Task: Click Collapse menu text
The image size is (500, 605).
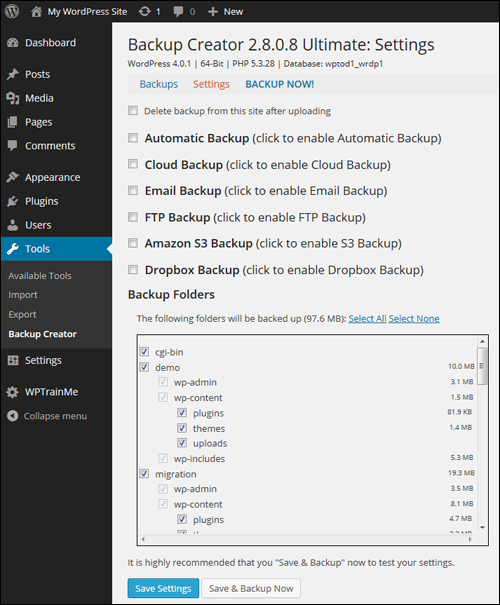Action: tap(56, 416)
